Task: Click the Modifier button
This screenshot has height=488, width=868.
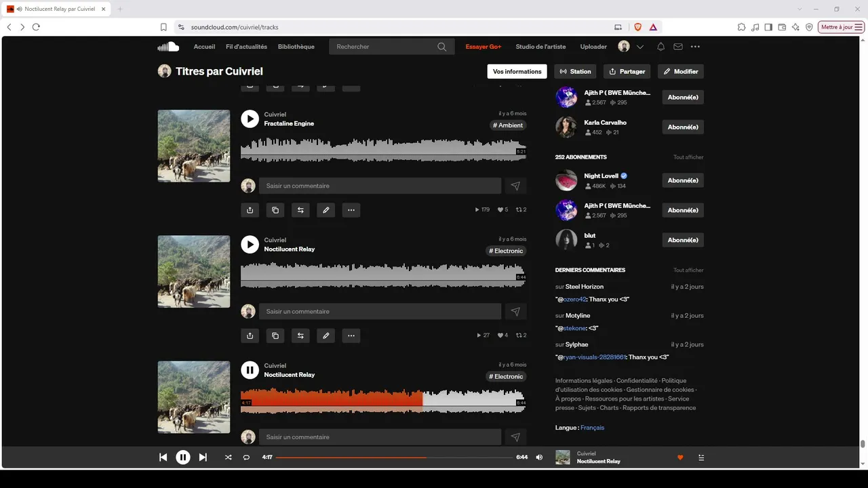Action: 681,71
